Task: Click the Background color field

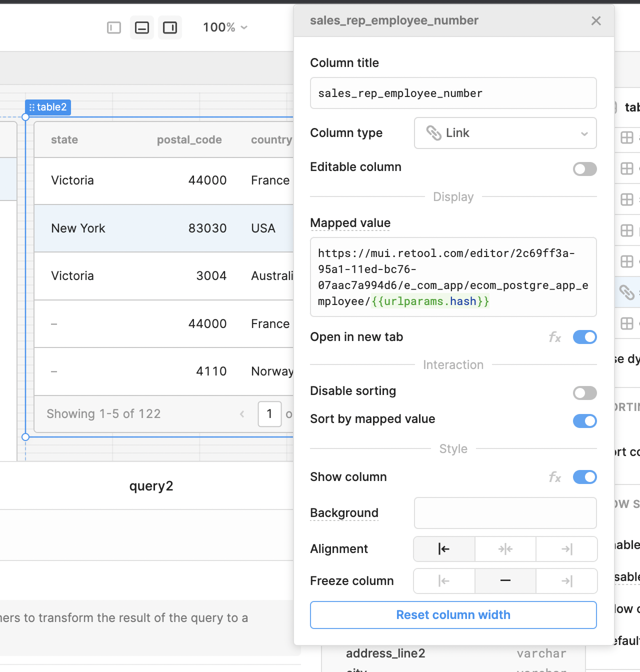Action: 505,513
